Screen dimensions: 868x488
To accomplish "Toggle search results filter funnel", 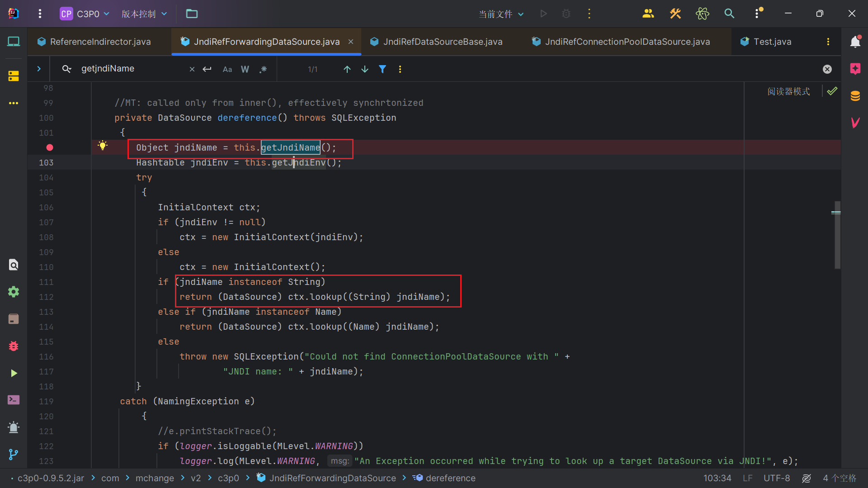I will click(382, 69).
